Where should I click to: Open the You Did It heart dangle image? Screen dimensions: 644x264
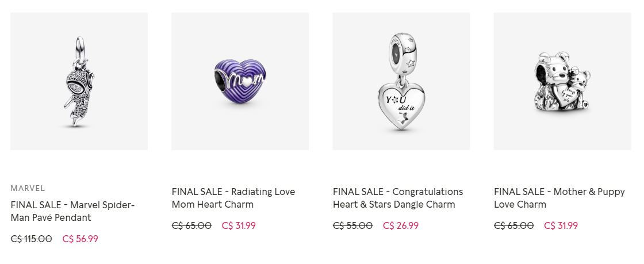401,81
